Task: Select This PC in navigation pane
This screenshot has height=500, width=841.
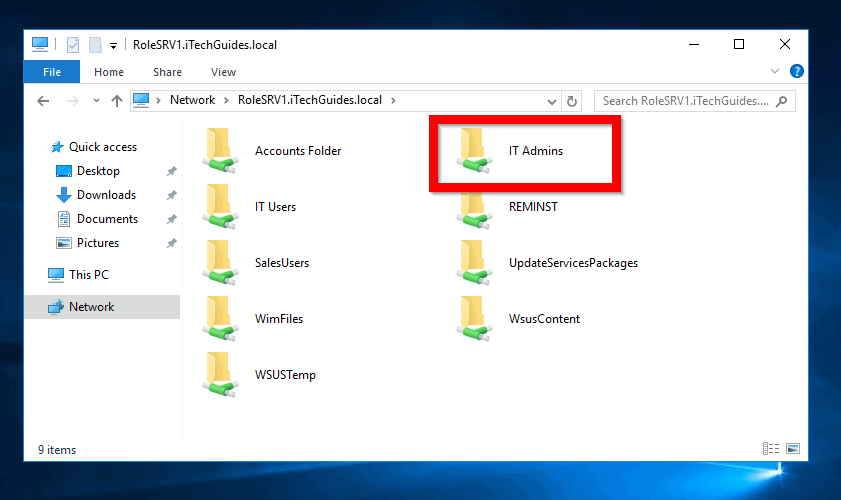Action: tap(88, 275)
